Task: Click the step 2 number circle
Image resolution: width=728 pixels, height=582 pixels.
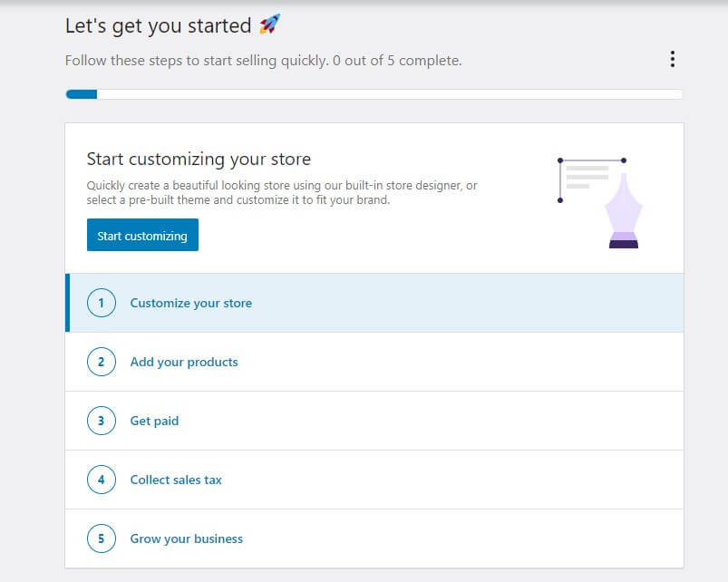Action: 102,362
